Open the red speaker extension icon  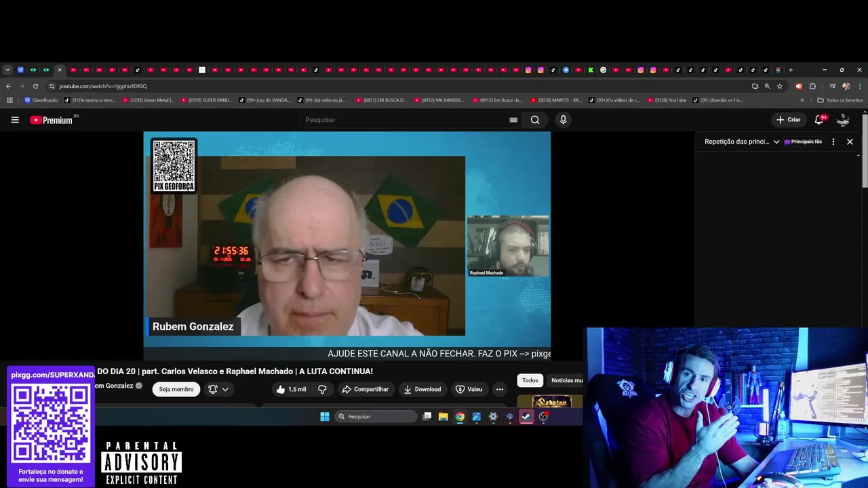coord(798,86)
